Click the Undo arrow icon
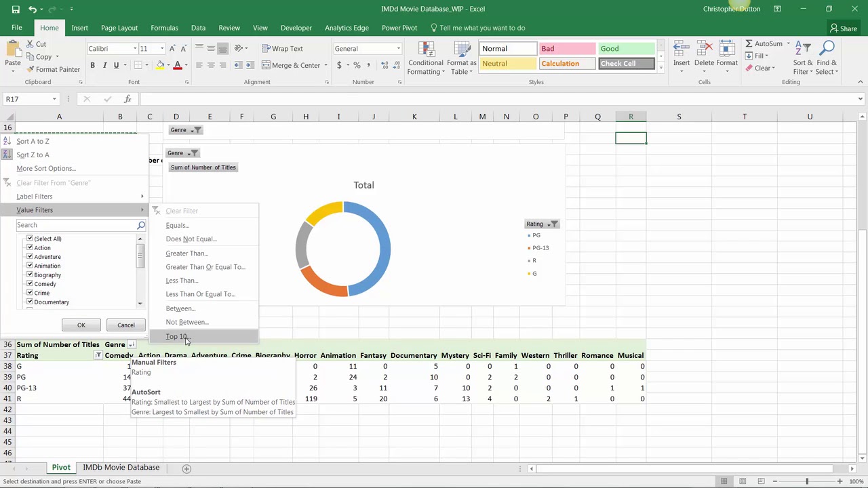 coord(33,9)
